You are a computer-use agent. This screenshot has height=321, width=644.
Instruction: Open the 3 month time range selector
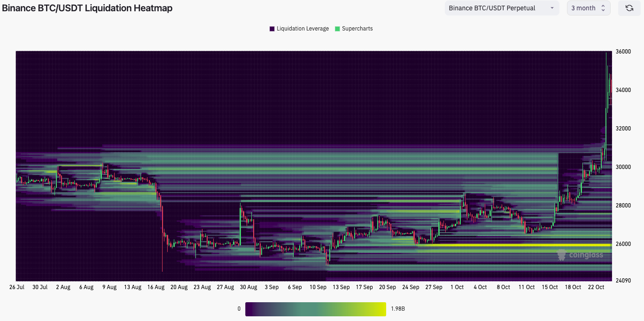586,8
